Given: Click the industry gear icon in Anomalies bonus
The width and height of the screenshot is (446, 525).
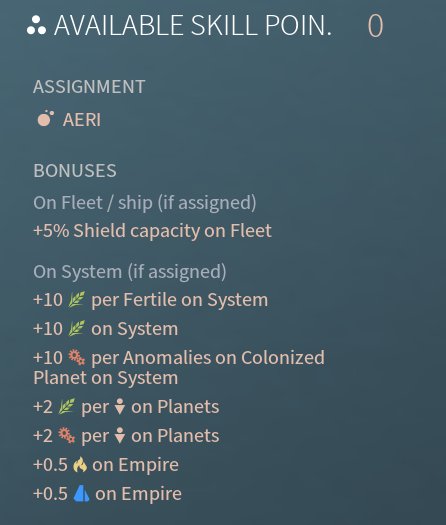Looking at the screenshot, I should click(x=76, y=357).
